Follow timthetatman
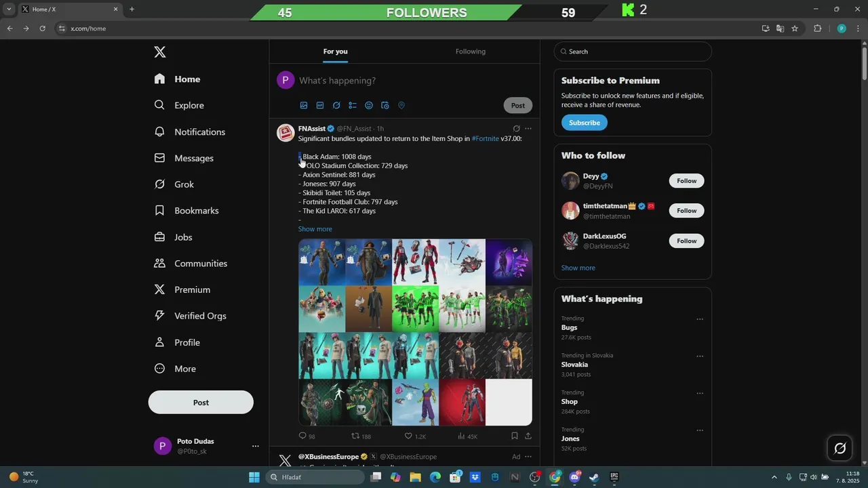This screenshot has width=868, height=488. (x=686, y=211)
